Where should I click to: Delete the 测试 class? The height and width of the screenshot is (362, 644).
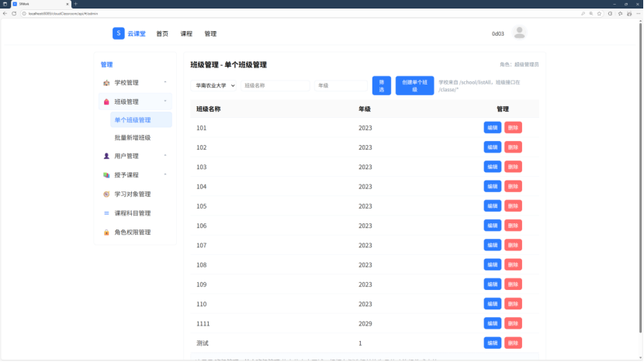513,343
